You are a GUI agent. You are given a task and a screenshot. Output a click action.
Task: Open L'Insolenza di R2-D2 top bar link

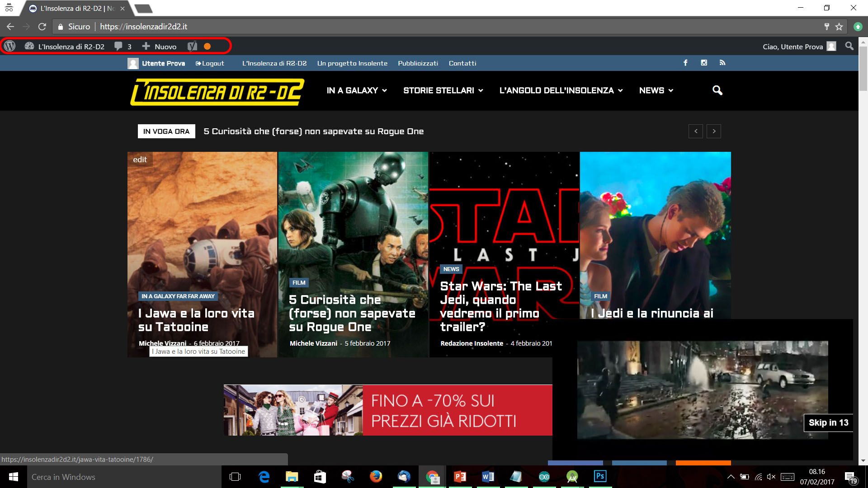274,63
